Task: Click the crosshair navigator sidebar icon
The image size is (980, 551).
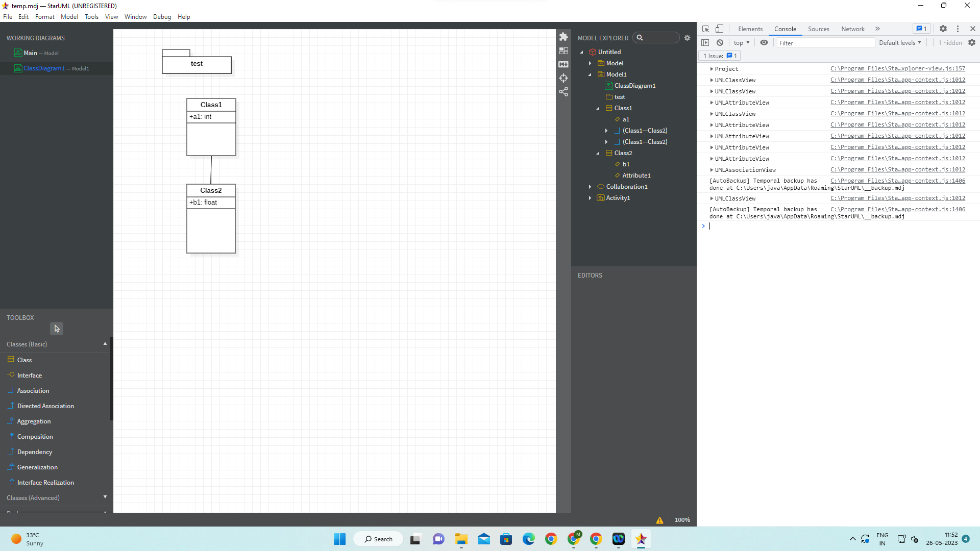Action: pos(563,78)
